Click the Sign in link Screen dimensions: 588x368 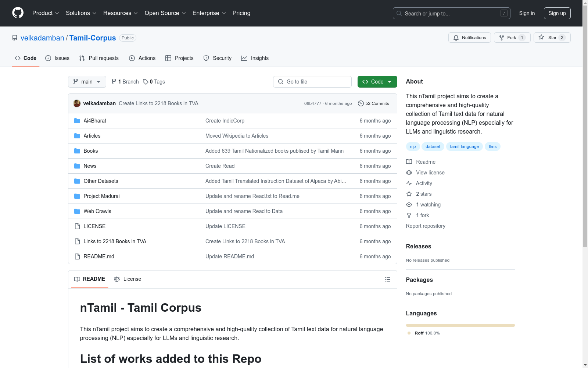(527, 13)
